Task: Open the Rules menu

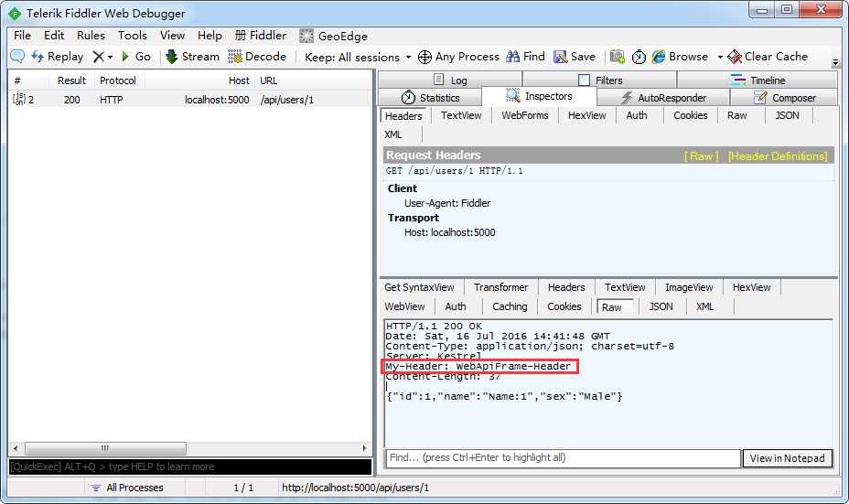Action: click(x=91, y=35)
